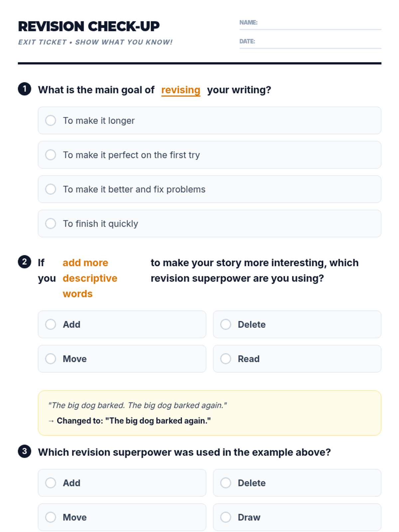The width and height of the screenshot is (399, 532).
Task: Choose "Add" for question 2
Action: [51, 324]
